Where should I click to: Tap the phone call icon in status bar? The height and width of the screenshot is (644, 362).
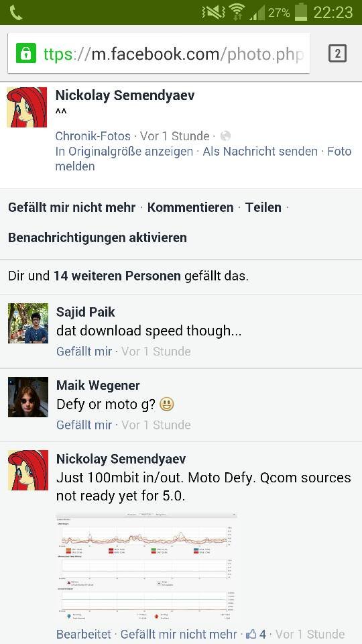15,13
